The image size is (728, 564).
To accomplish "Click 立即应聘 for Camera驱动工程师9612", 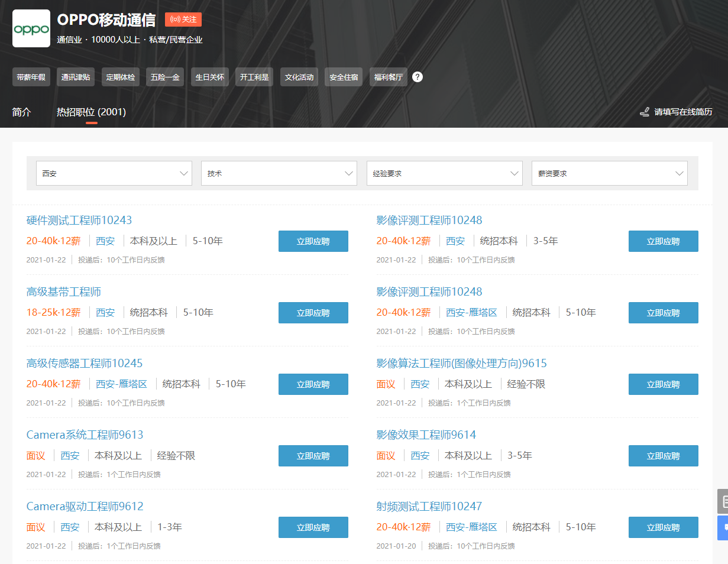I will coord(313,527).
